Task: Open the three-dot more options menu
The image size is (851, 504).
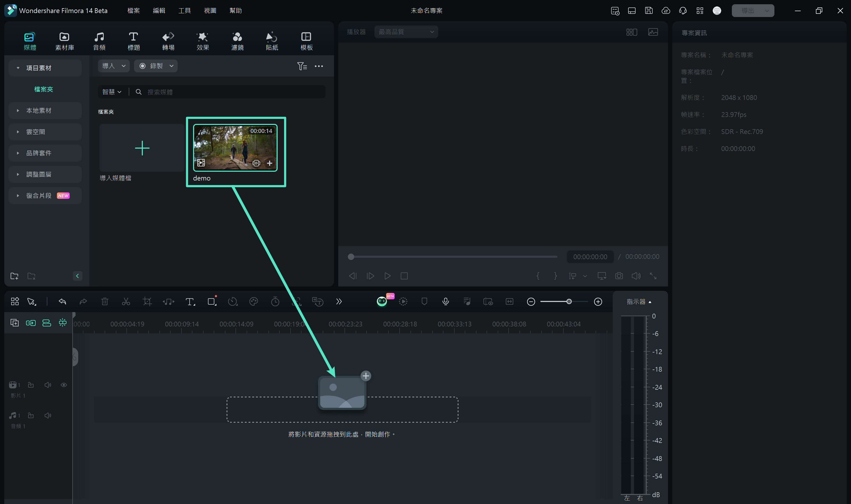Action: 319,66
